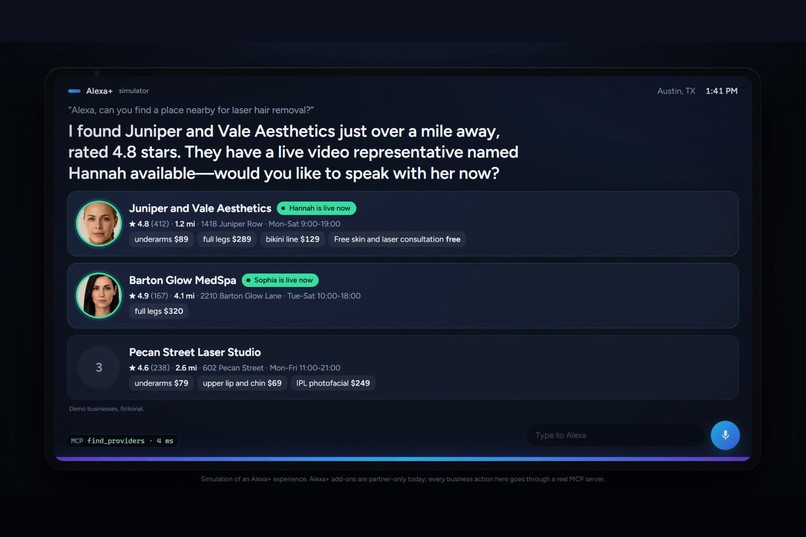Click the '4.1 mi' distance
The image size is (806, 537).
tap(184, 295)
